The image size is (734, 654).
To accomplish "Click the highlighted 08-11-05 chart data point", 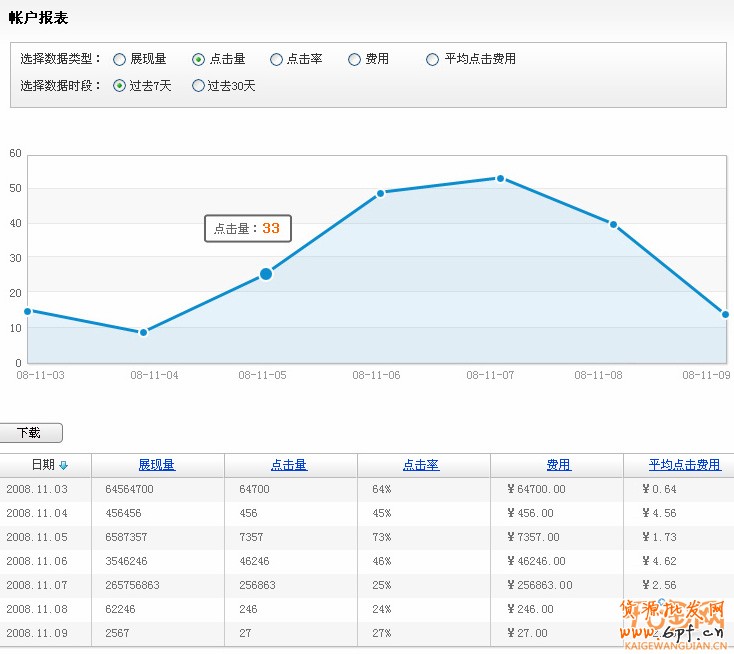I will (266, 274).
